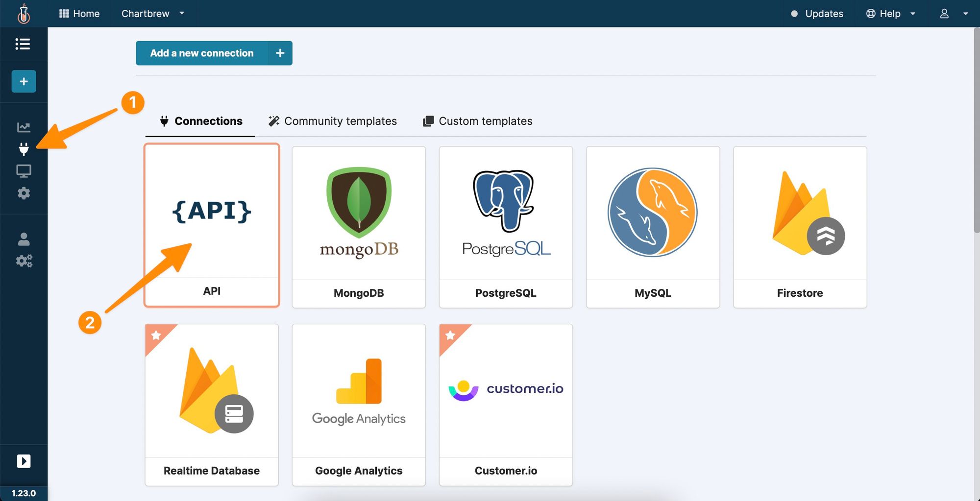This screenshot has height=501, width=980.
Task: Open the charts dashboard icon in sidebar
Action: click(24, 127)
